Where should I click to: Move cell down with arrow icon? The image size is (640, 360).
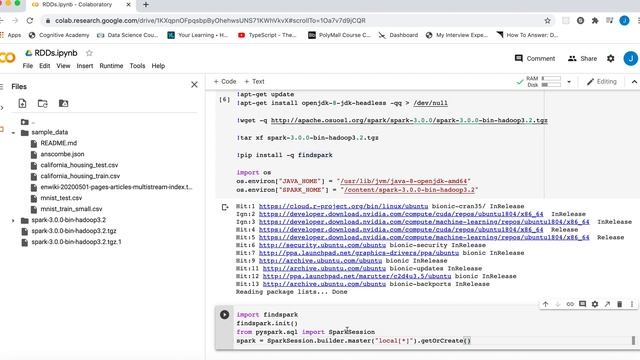tap(558, 304)
